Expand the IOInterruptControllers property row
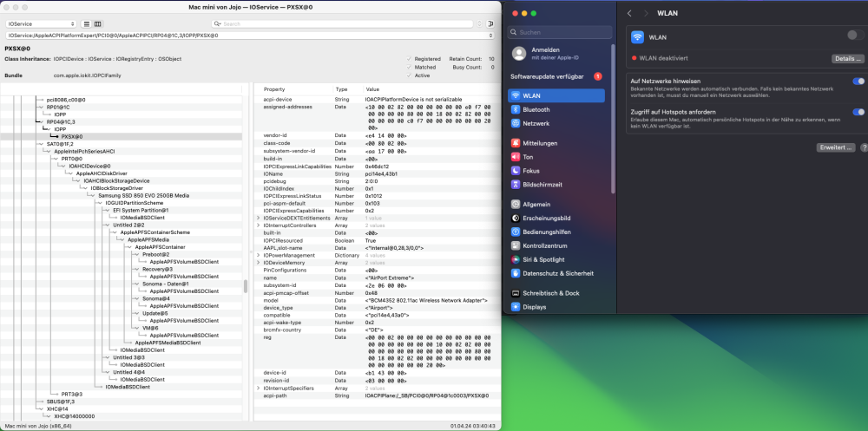The width and height of the screenshot is (868, 431). (258, 225)
